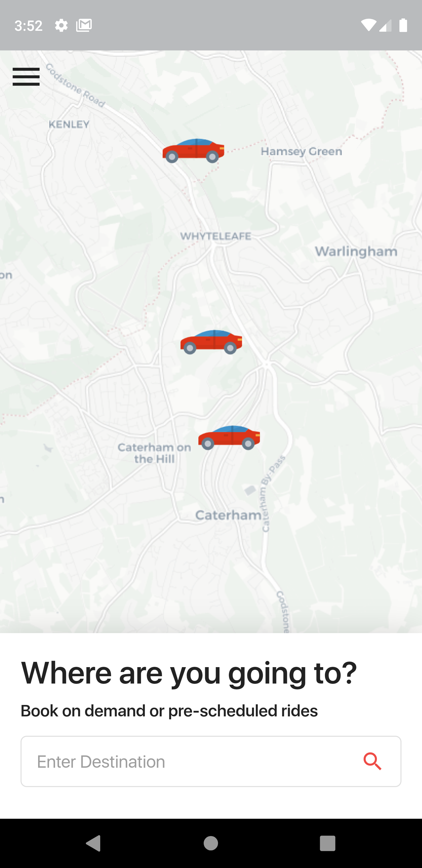Tap the Warlingham label on map
This screenshot has height=868, width=422.
356,252
